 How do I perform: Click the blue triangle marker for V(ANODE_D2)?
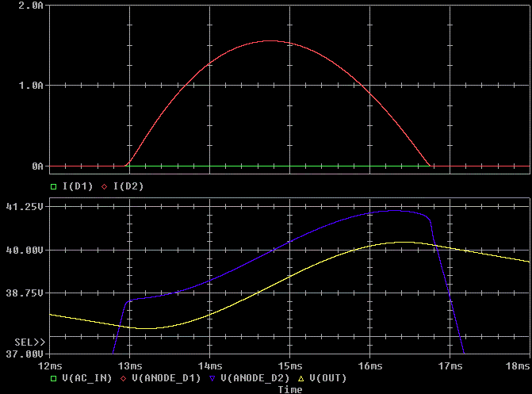click(212, 378)
